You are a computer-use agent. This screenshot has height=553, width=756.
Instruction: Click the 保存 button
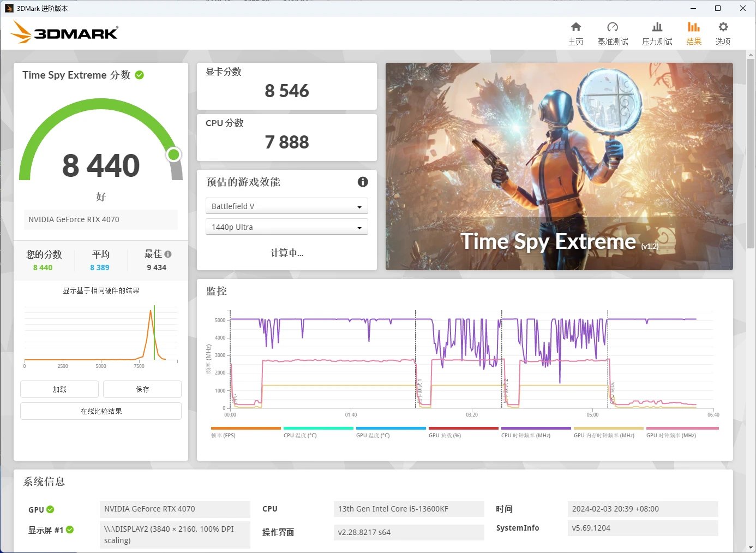(142, 389)
